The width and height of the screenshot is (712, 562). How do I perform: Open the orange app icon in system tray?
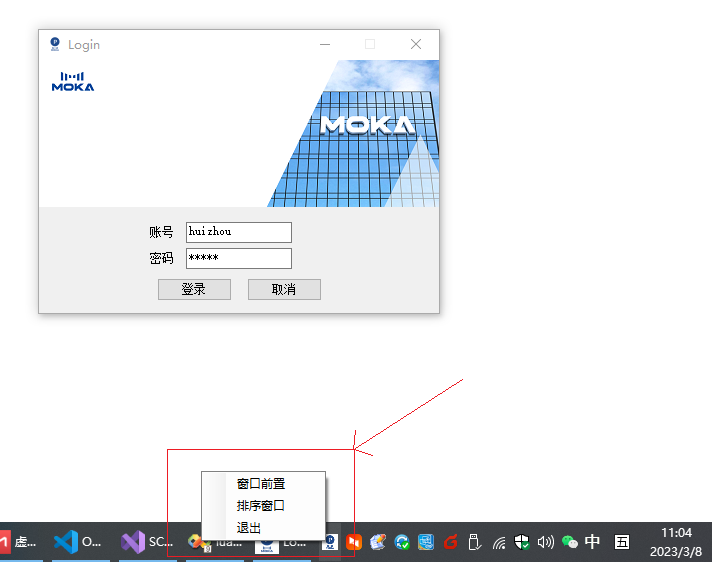[353, 542]
